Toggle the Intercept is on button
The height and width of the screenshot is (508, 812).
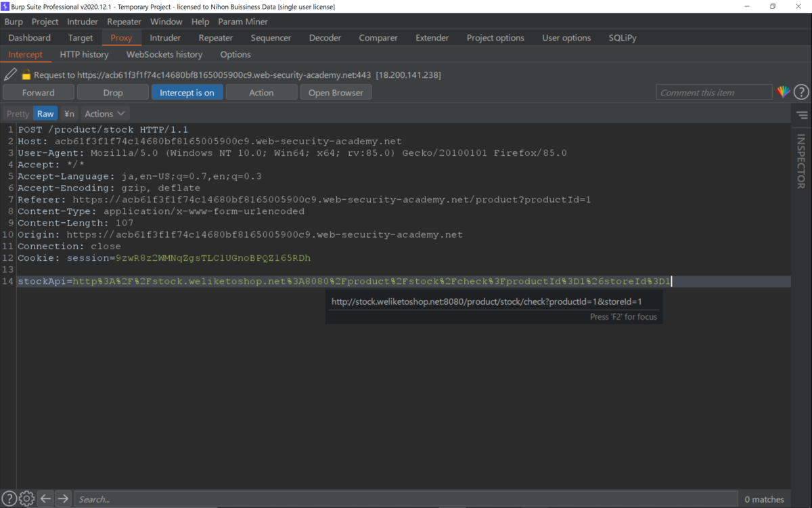coord(187,93)
